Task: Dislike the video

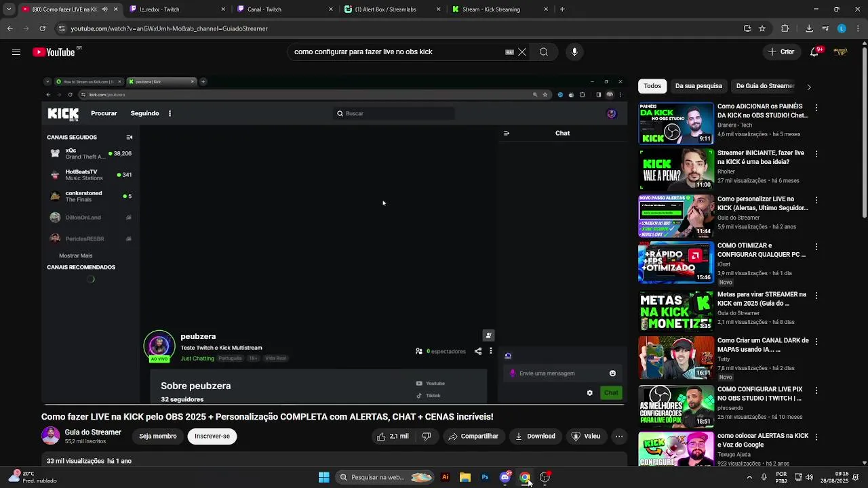Action: pos(427,436)
